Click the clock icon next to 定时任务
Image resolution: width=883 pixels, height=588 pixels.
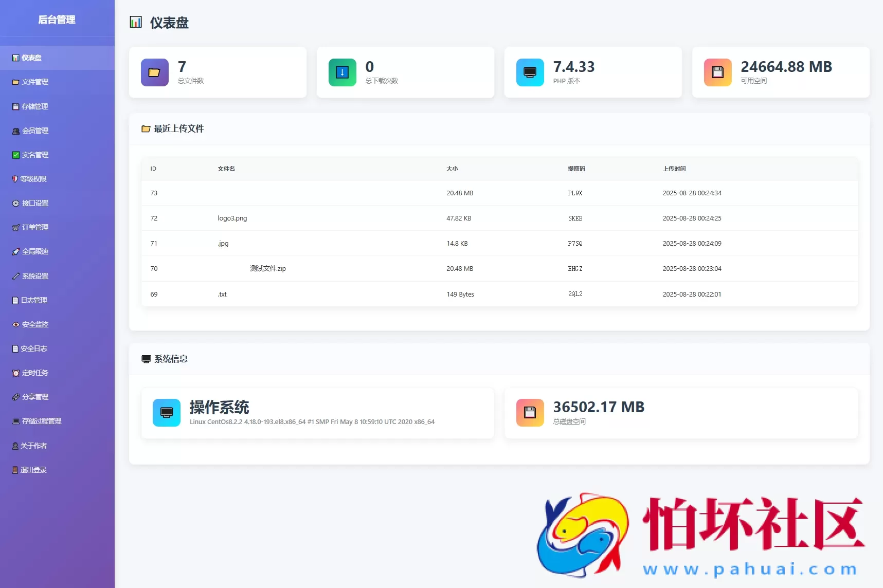(15, 372)
